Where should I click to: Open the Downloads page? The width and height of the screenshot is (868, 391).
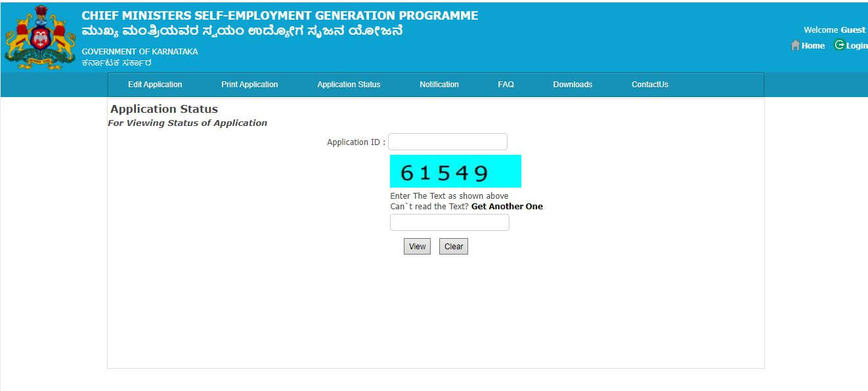tap(573, 84)
